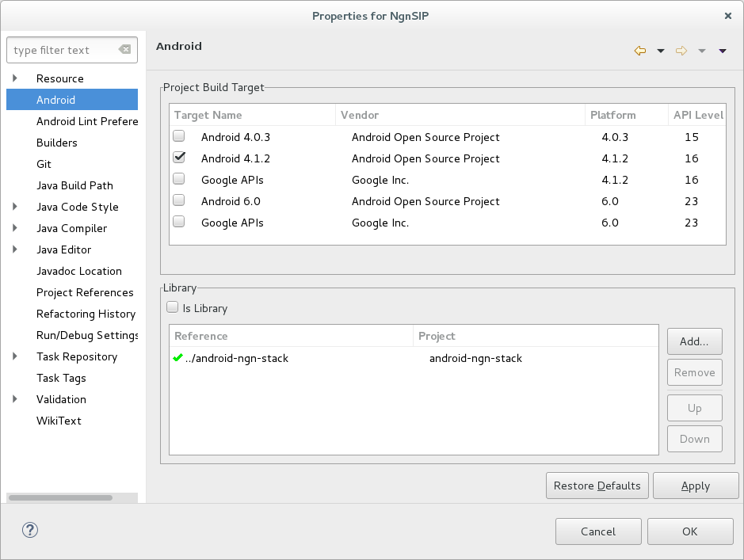Expand the Java Compiler node
This screenshot has height=560, width=744.
point(15,228)
